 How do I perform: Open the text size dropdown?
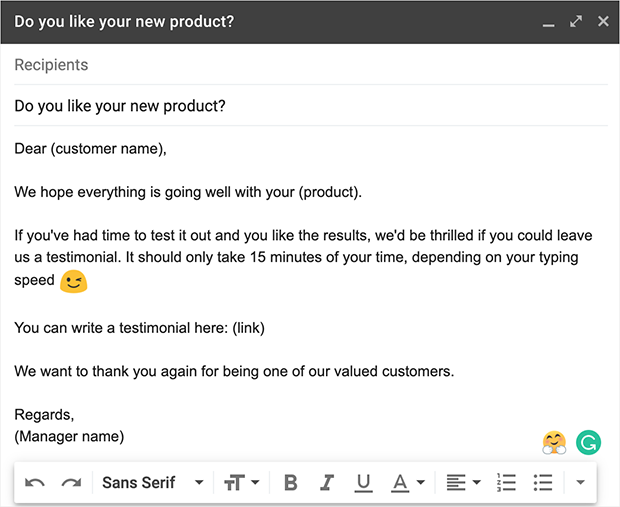241,483
